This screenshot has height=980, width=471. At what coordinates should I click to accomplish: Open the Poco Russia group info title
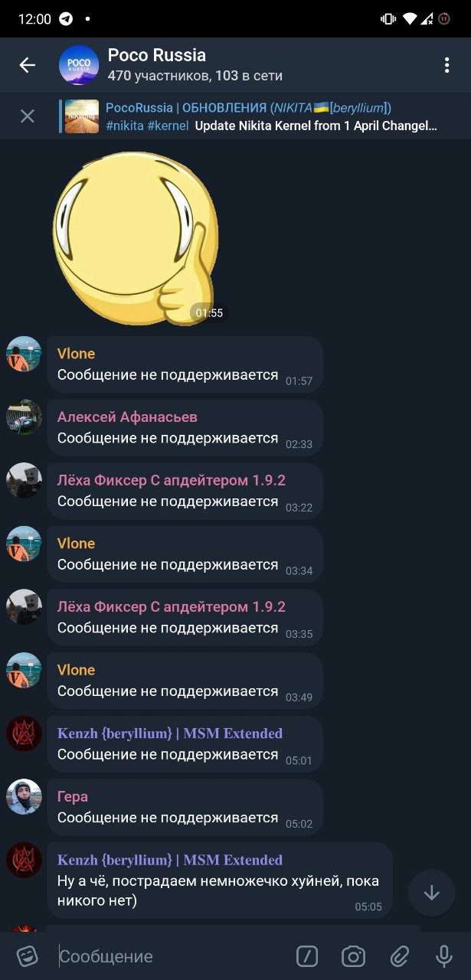coord(157,55)
